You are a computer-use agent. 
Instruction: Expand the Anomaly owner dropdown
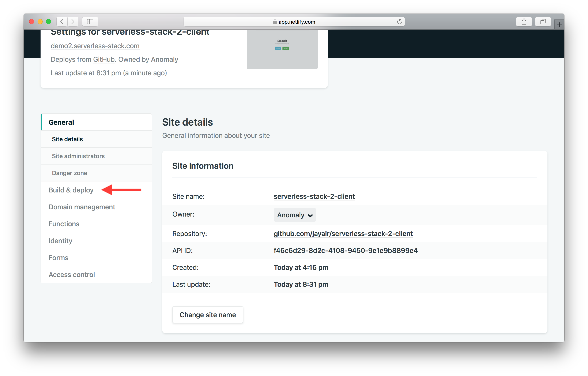[295, 215]
